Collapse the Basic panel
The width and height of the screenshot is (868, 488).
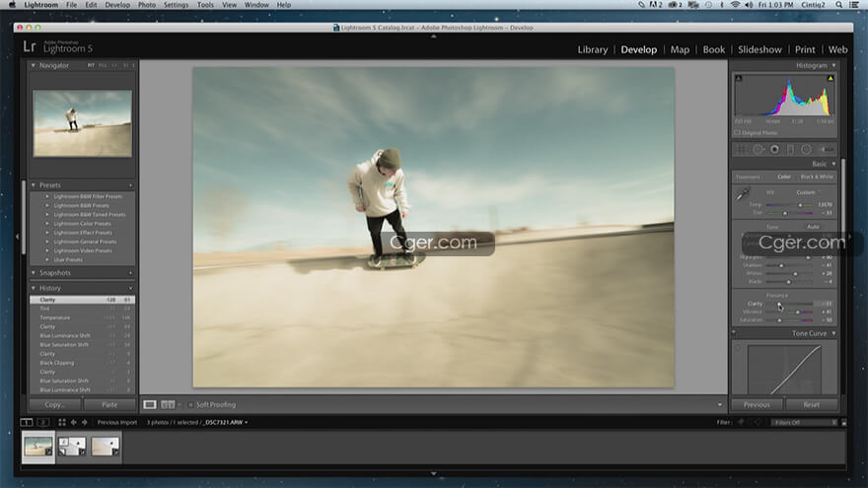point(833,164)
